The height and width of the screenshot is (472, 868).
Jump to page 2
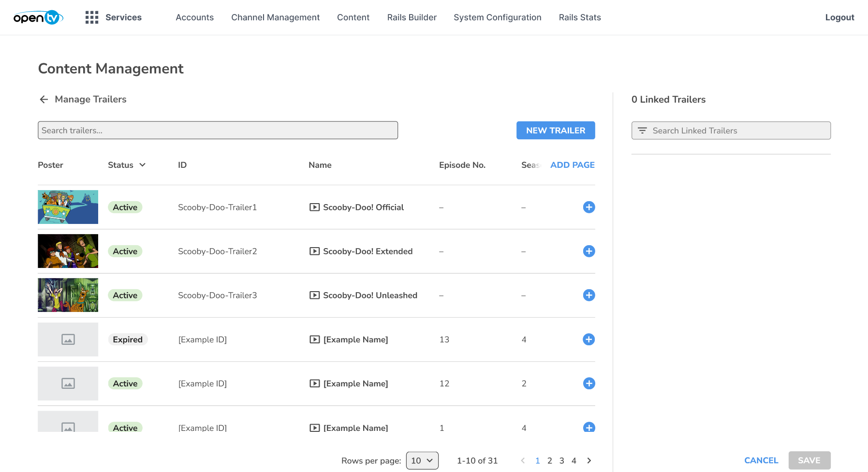[x=550, y=460]
